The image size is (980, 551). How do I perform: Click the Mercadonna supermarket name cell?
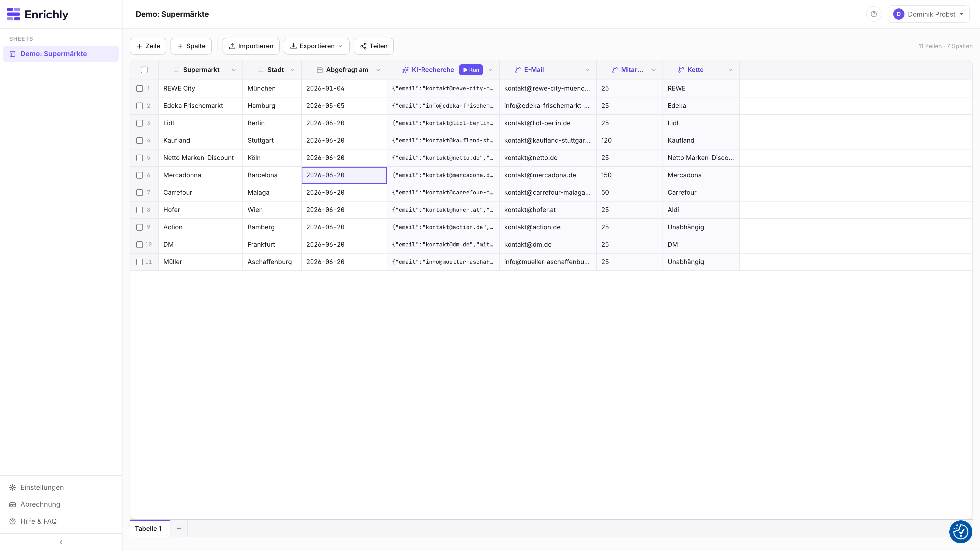click(201, 175)
